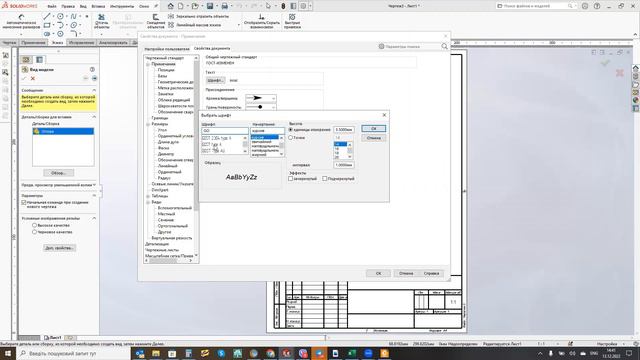This screenshot has height=360, width=640.
Task: Click the Options gear icon in top toolbar
Action: click(303, 6)
